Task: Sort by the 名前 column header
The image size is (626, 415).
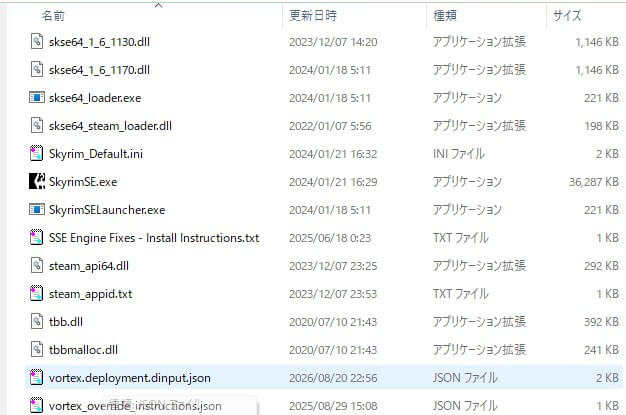Action: (53, 16)
